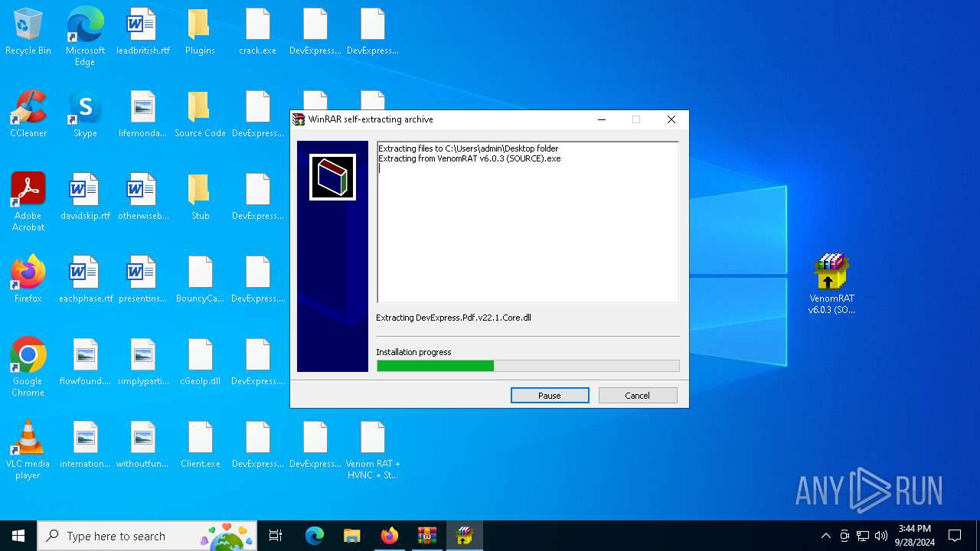Screen dimensions: 980x551
Task: Select the cGeoIp.dll file icon
Action: coord(200,364)
